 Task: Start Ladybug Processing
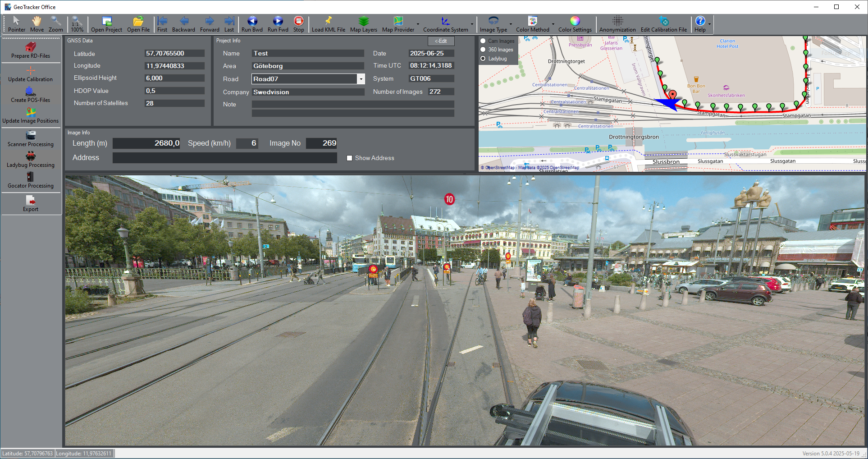point(30,160)
